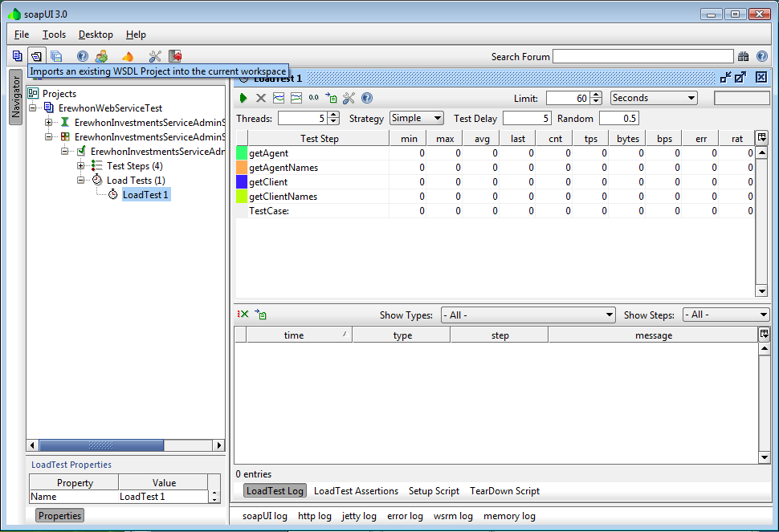Open the memory log tab

tap(509, 516)
